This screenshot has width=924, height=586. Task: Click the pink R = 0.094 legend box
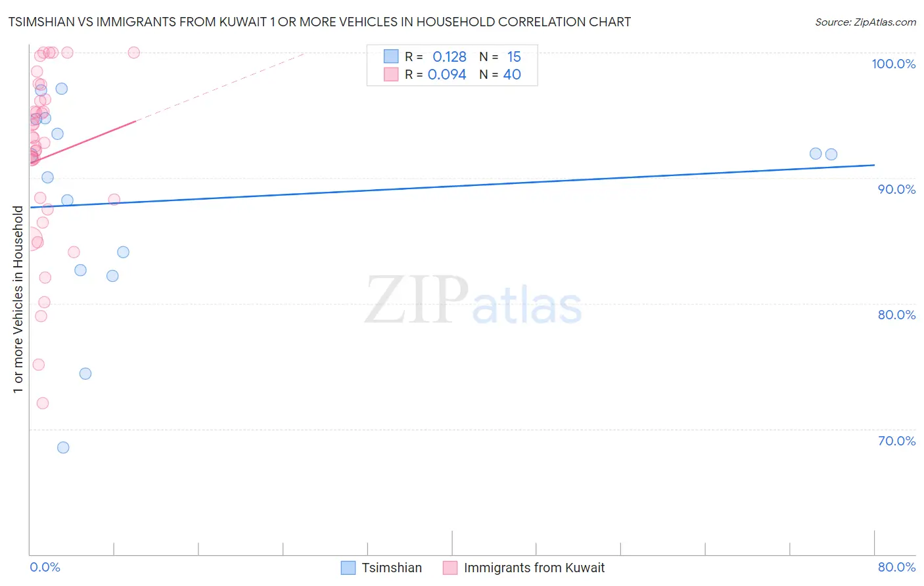(x=391, y=74)
